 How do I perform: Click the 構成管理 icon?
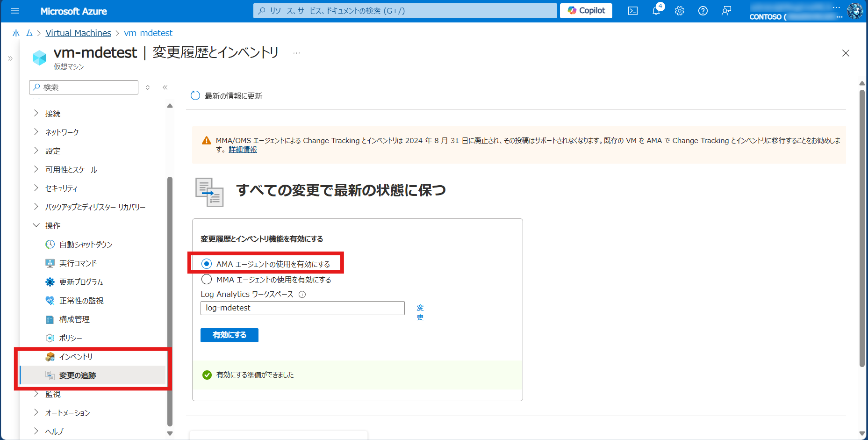tap(50, 319)
